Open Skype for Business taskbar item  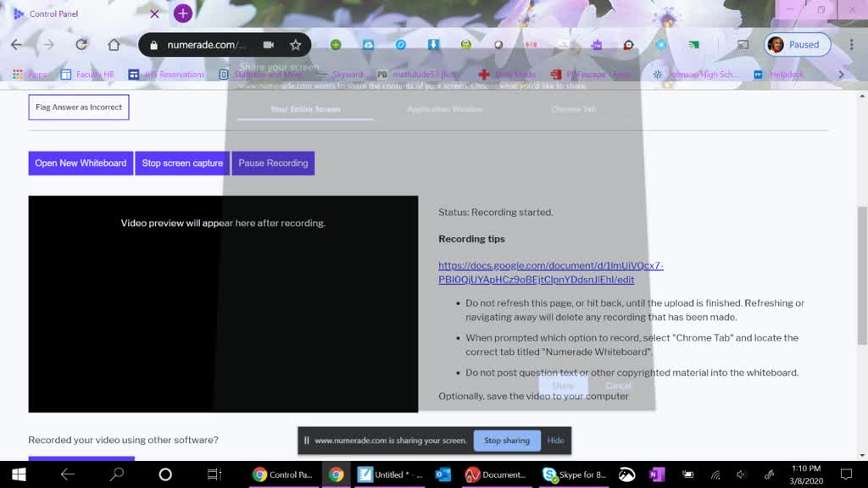point(575,474)
